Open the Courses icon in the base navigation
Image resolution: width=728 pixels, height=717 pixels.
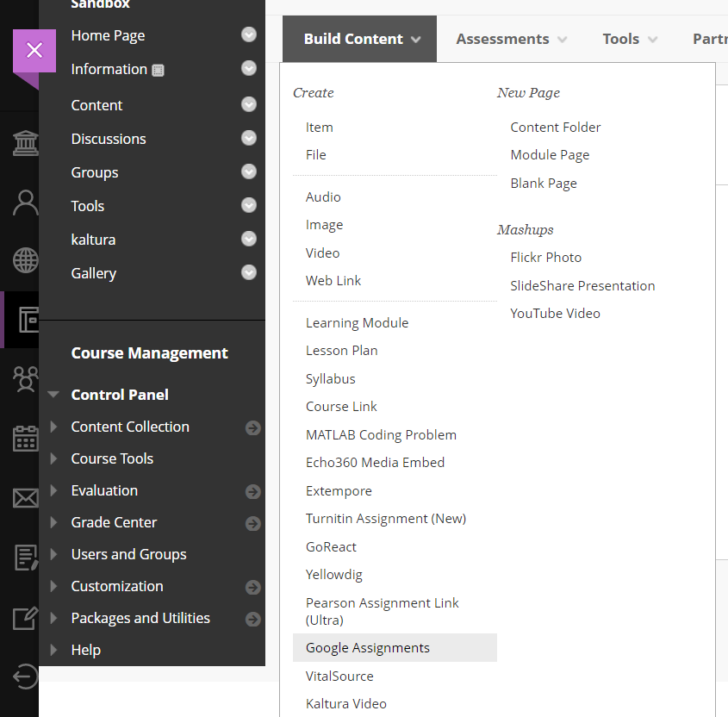click(x=28, y=320)
